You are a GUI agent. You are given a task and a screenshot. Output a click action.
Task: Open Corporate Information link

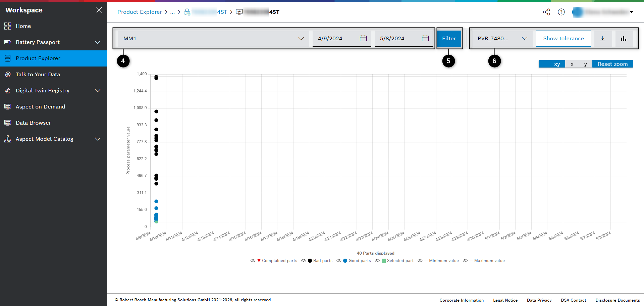pos(462,300)
